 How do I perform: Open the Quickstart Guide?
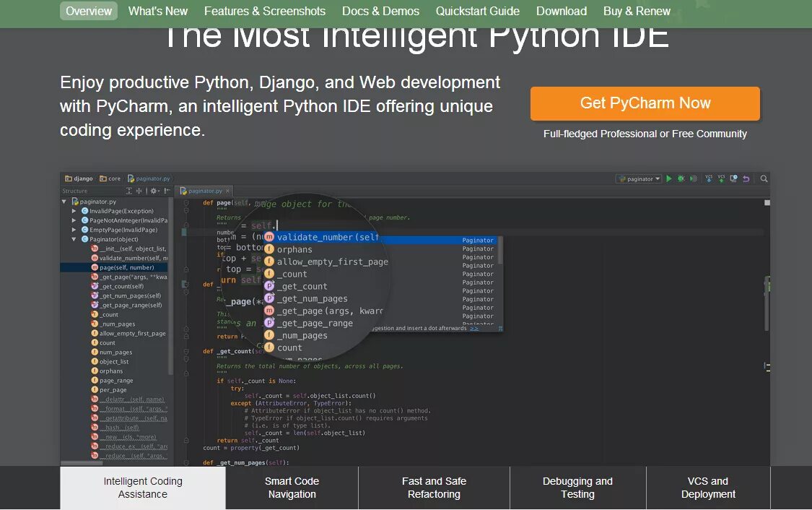click(x=478, y=11)
